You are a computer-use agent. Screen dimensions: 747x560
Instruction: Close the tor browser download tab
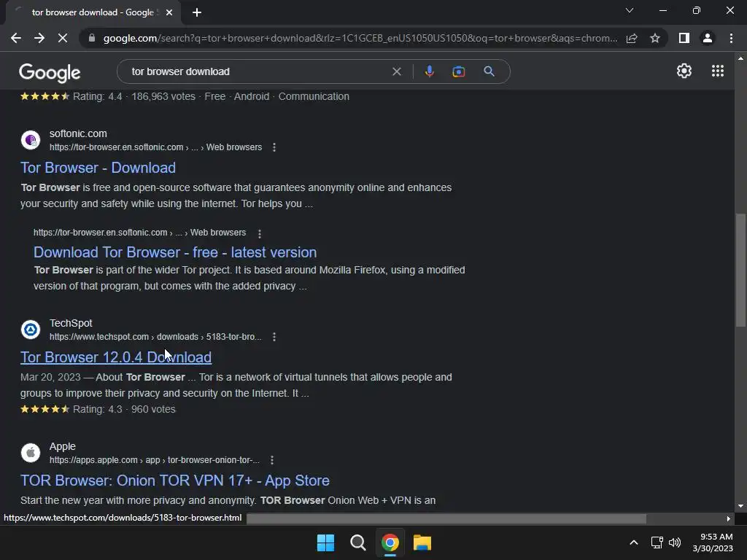(x=169, y=12)
